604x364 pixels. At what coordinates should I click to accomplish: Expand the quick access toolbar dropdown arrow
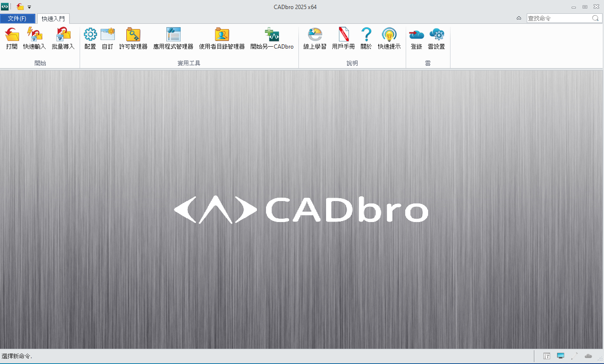click(x=29, y=7)
